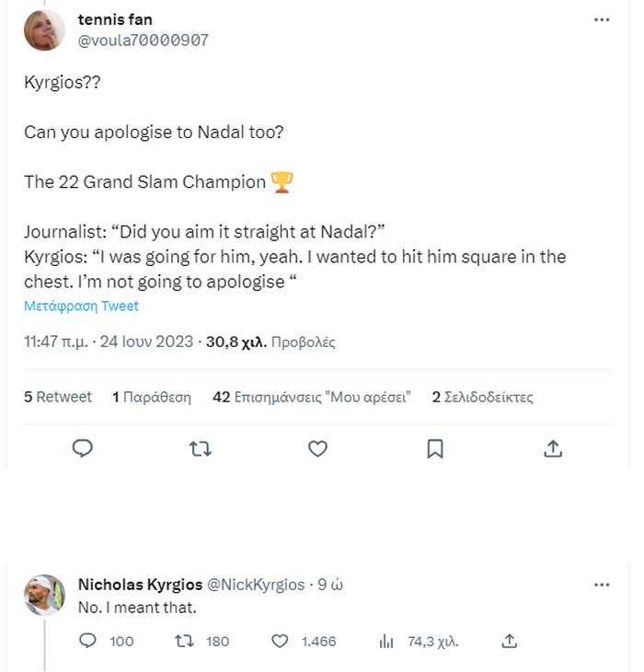Retweet the tennis fan tweet
This screenshot has height=672, width=644.
click(x=200, y=448)
